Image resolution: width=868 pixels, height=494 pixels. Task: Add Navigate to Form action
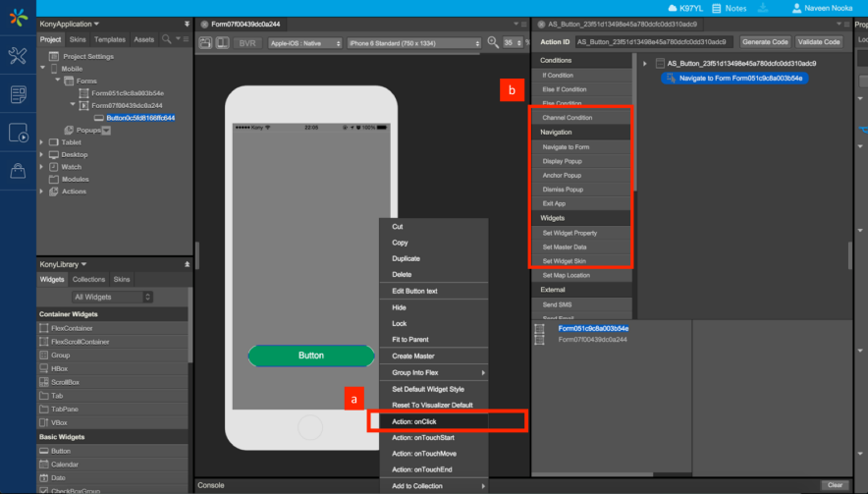pyautogui.click(x=582, y=147)
